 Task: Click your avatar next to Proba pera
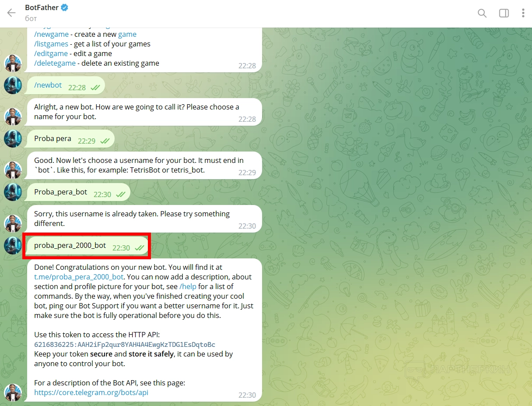[13, 139]
